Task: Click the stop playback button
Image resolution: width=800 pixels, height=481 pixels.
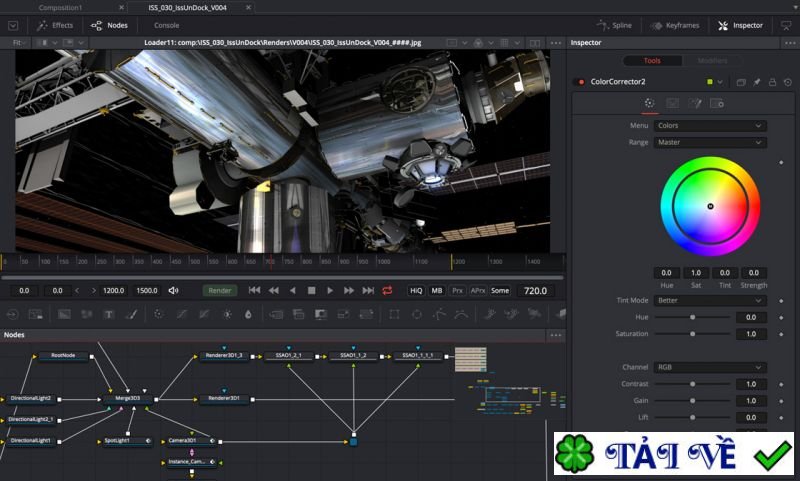Action: pyautogui.click(x=312, y=290)
